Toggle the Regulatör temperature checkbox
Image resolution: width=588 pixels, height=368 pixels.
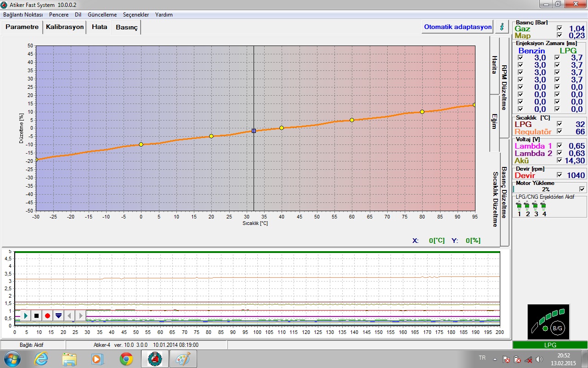coord(559,132)
